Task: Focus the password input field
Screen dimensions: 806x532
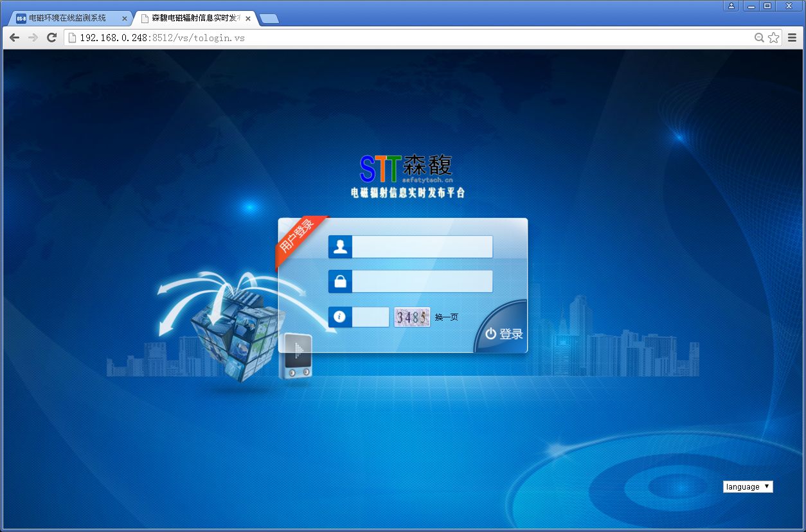Action: tap(422, 281)
